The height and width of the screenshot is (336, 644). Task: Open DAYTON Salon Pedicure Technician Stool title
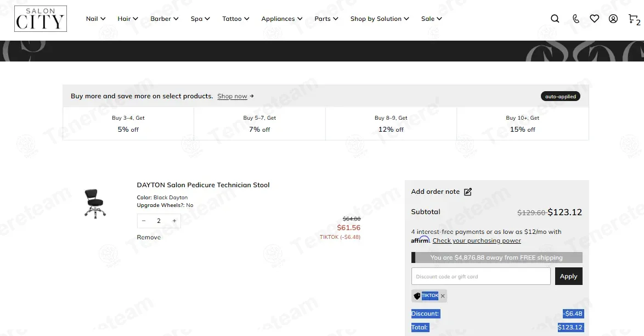[x=204, y=185]
